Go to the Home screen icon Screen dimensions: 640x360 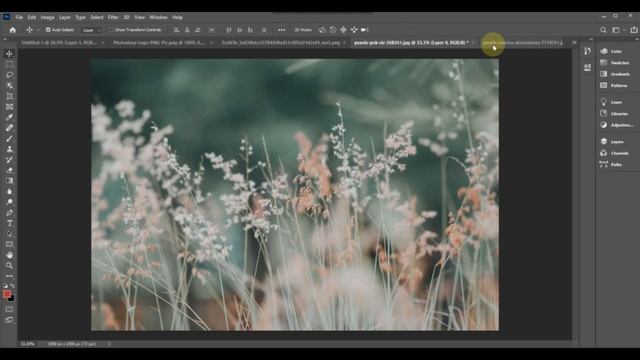click(x=13, y=30)
